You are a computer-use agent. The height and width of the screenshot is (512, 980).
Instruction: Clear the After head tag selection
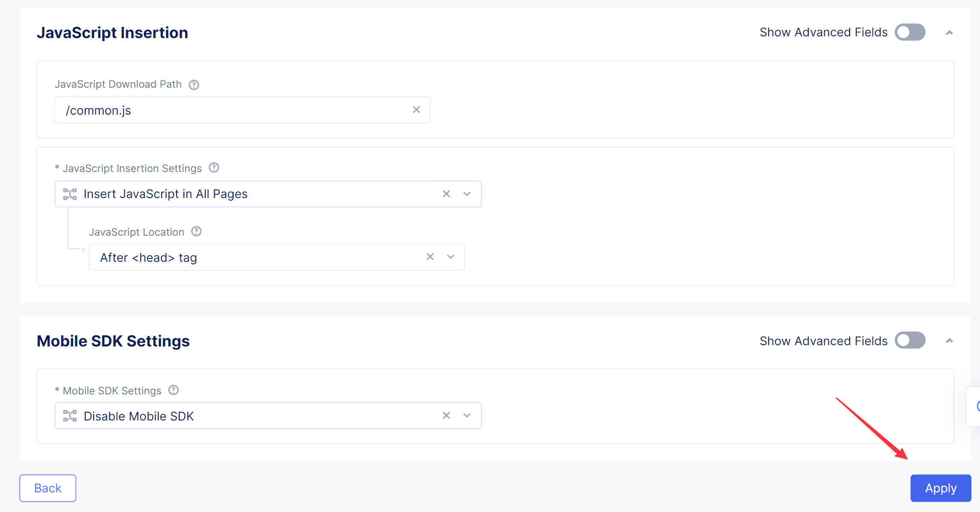(429, 257)
